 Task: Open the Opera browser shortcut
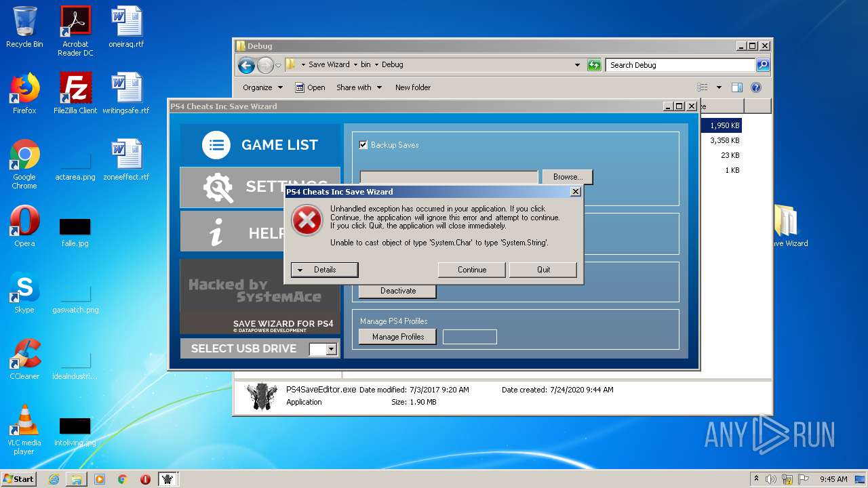(24, 226)
